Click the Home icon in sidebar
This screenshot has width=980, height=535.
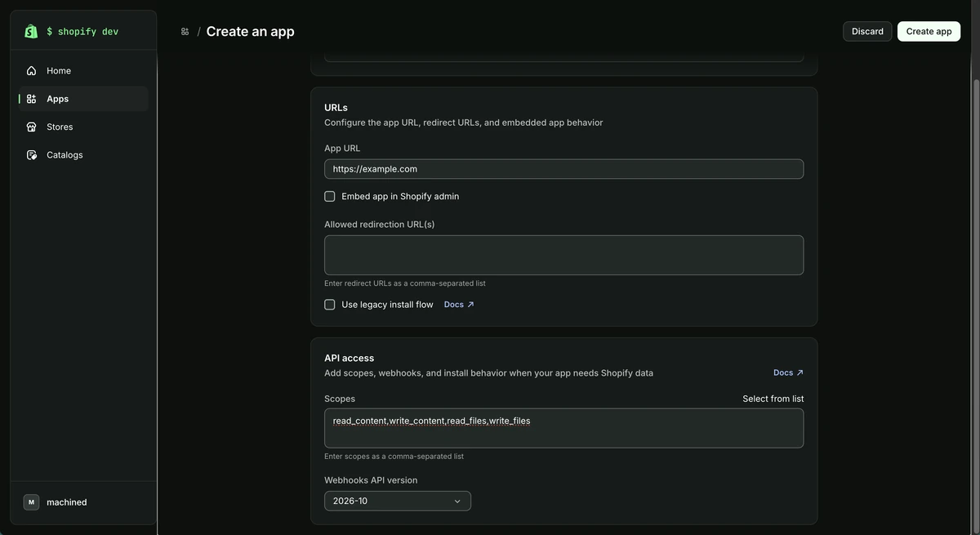tap(31, 71)
